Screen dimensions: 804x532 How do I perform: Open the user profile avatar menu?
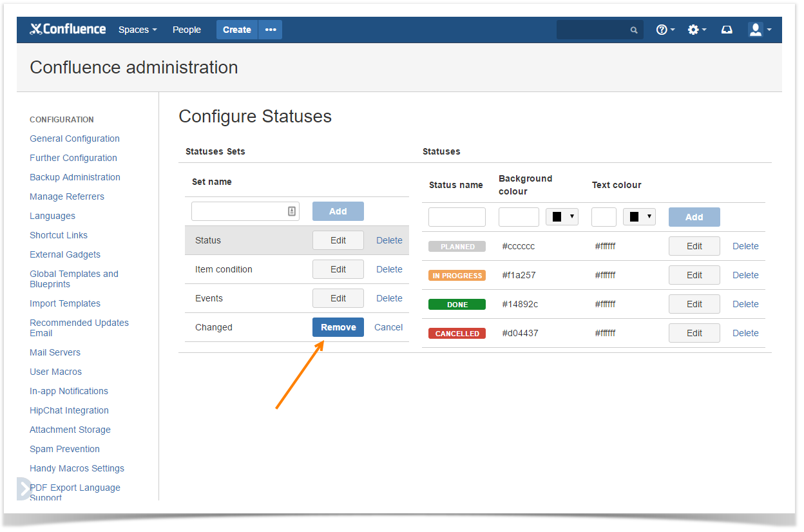(759, 30)
